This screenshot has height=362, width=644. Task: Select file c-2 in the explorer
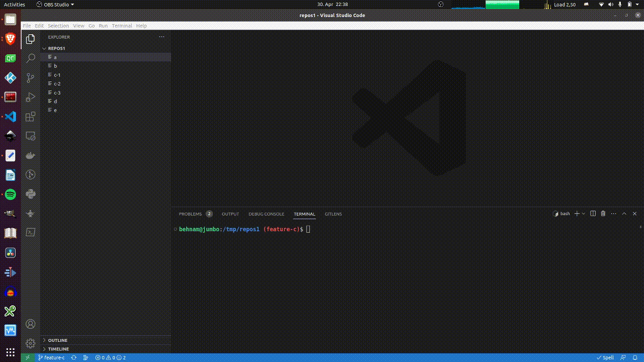pos(57,84)
